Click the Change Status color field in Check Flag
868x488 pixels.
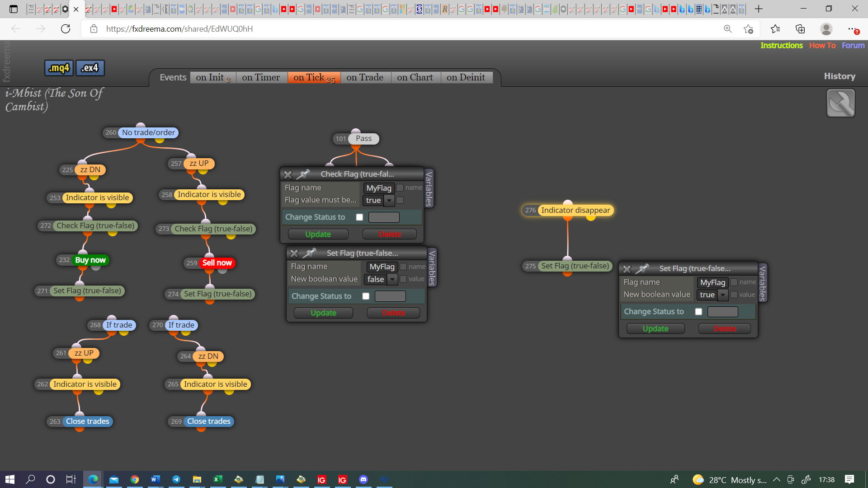(x=384, y=217)
